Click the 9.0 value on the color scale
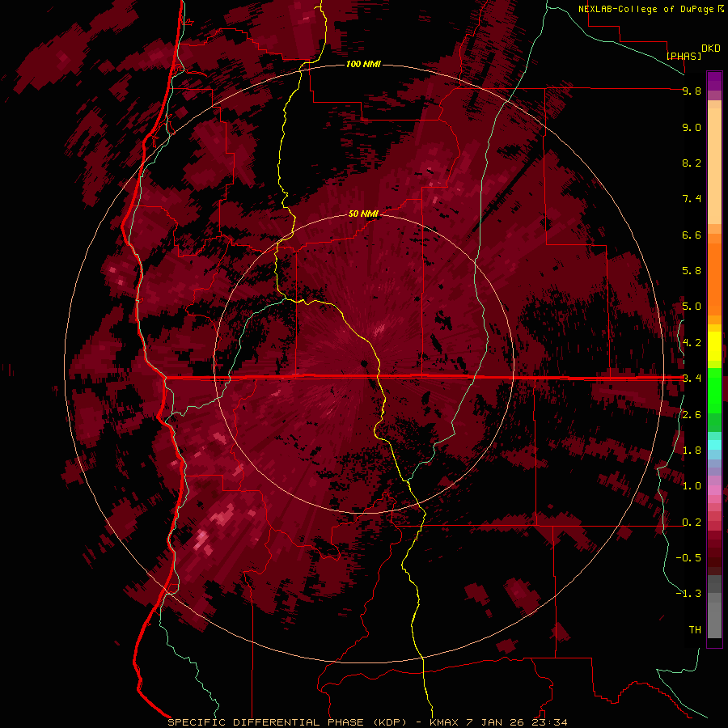The height and width of the screenshot is (728, 728). click(692, 127)
